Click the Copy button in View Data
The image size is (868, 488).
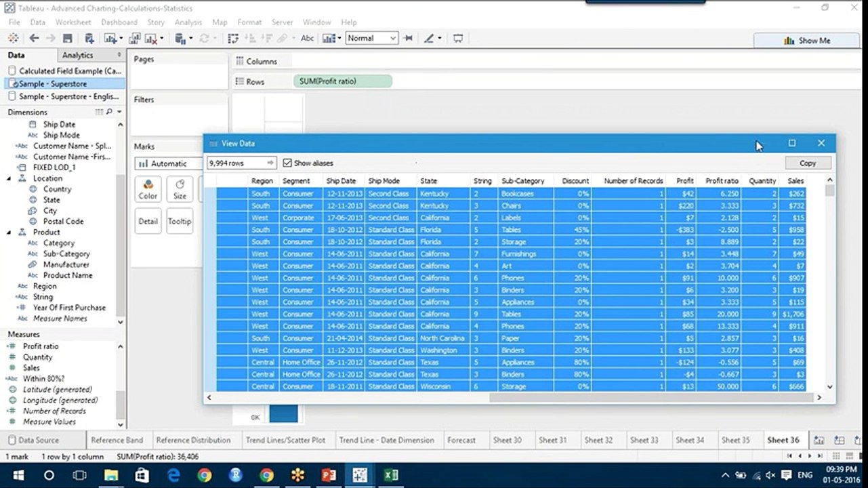[808, 163]
